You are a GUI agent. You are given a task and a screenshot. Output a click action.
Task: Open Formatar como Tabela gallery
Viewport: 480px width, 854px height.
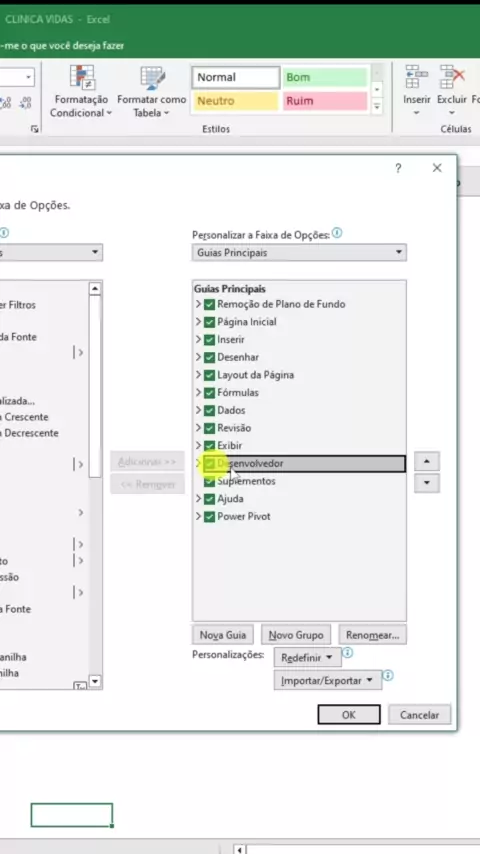[x=151, y=92]
